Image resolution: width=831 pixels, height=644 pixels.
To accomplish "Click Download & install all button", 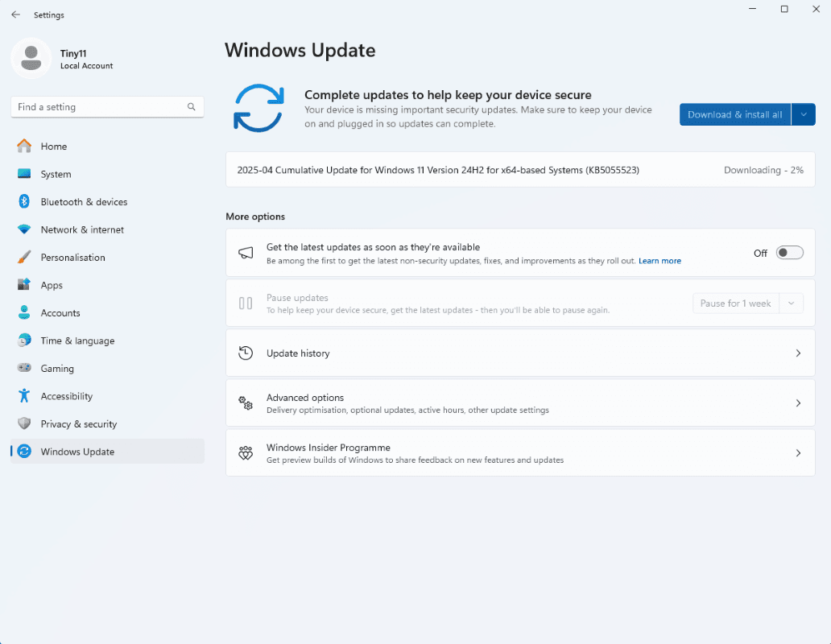I will coord(735,114).
